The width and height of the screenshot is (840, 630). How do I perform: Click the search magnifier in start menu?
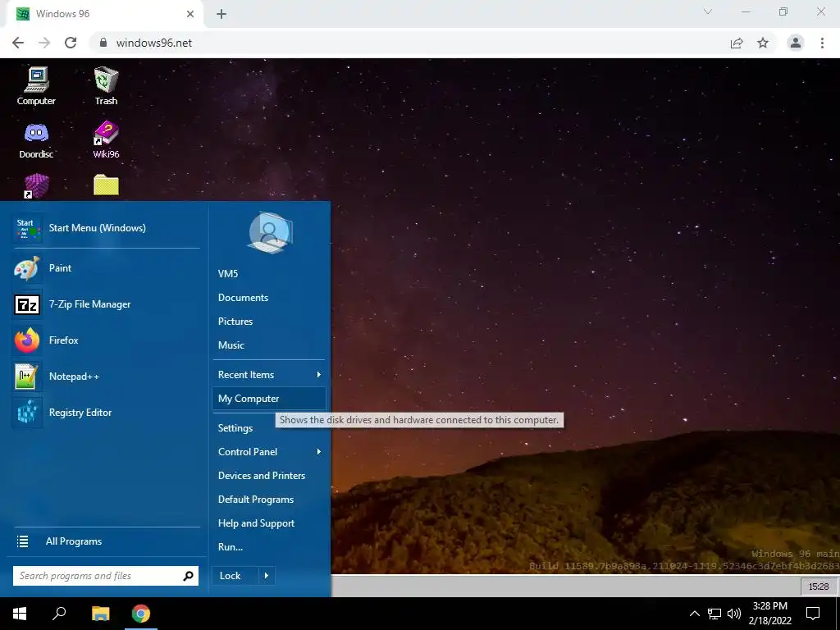tap(188, 576)
